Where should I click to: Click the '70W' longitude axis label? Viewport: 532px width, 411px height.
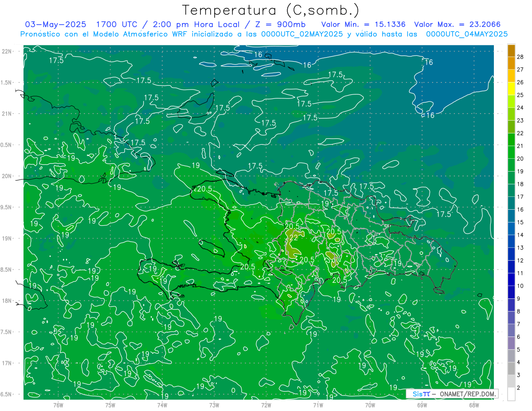pyautogui.click(x=370, y=405)
